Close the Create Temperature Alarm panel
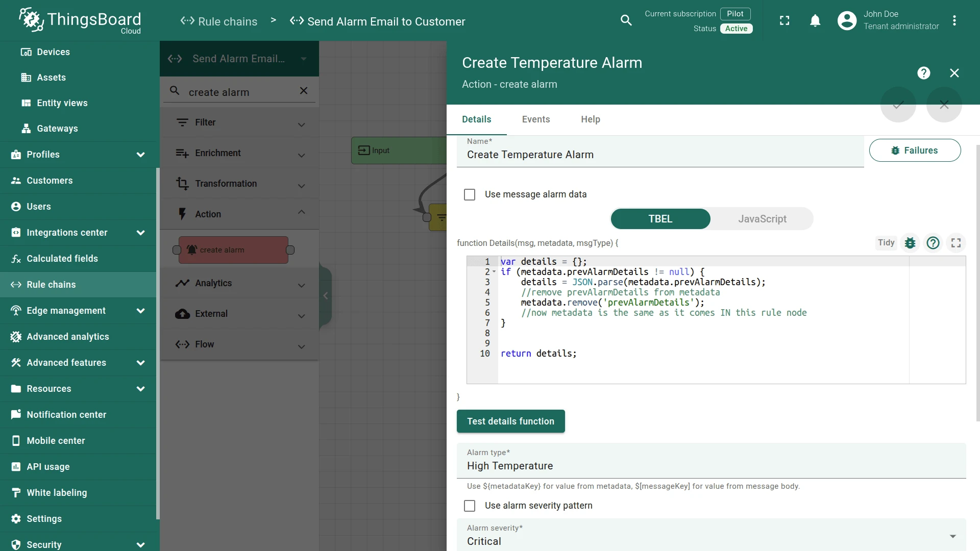The image size is (980, 551). 954,73
